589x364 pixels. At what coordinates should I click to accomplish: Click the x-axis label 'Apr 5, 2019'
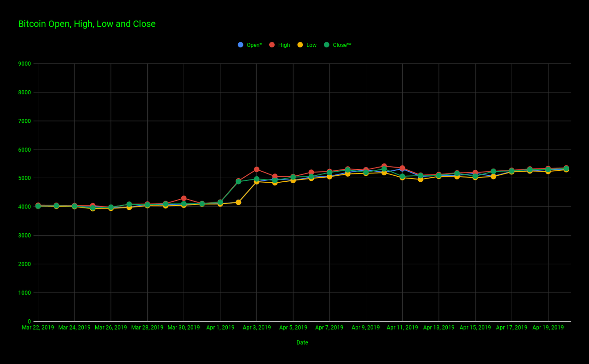293,328
